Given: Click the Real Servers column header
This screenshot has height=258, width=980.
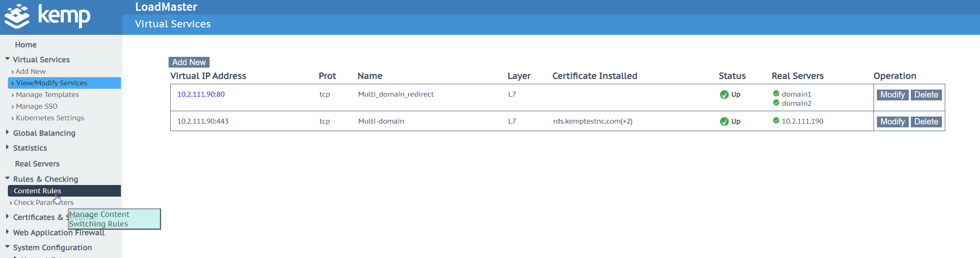Looking at the screenshot, I should (798, 76).
